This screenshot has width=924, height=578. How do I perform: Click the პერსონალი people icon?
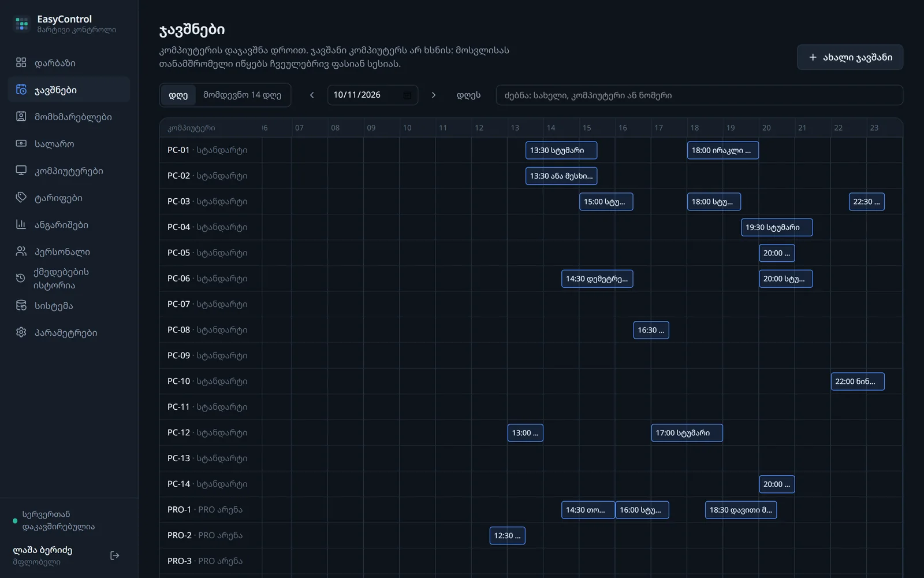pyautogui.click(x=21, y=251)
